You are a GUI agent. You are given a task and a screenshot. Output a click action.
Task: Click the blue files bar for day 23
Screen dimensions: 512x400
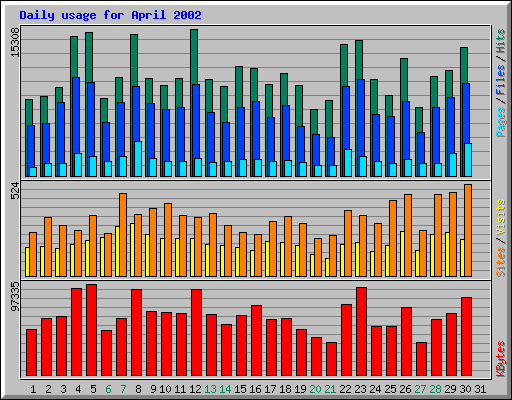tap(361, 117)
